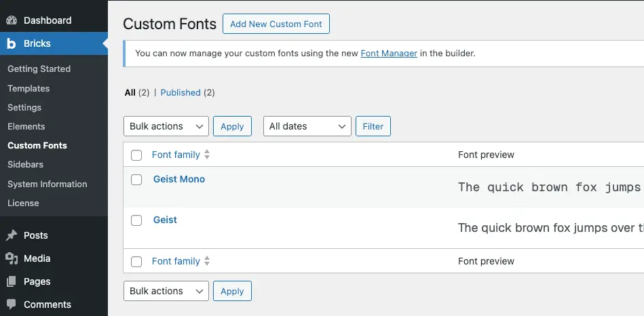This screenshot has height=316, width=644.
Task: Open Comments in the sidebar
Action: (x=48, y=304)
